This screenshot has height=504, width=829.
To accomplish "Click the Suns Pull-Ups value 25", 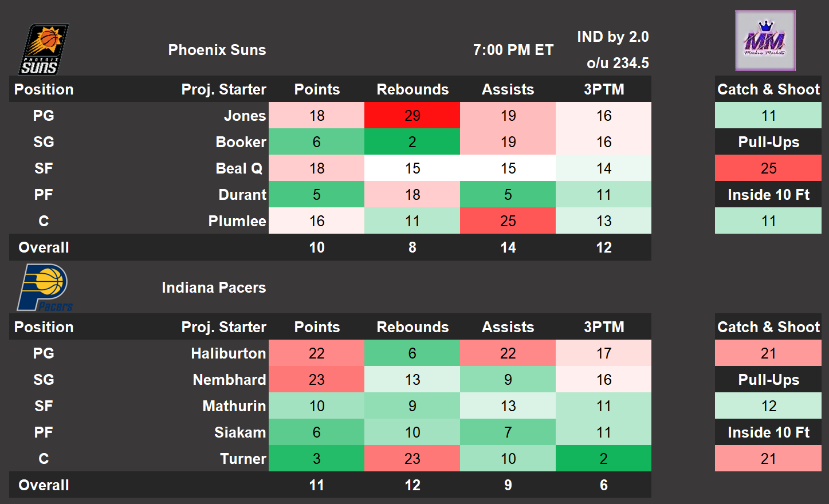I will click(768, 168).
